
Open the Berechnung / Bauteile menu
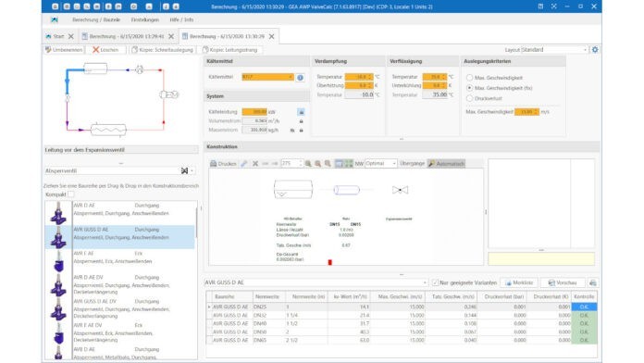pyautogui.click(x=96, y=19)
